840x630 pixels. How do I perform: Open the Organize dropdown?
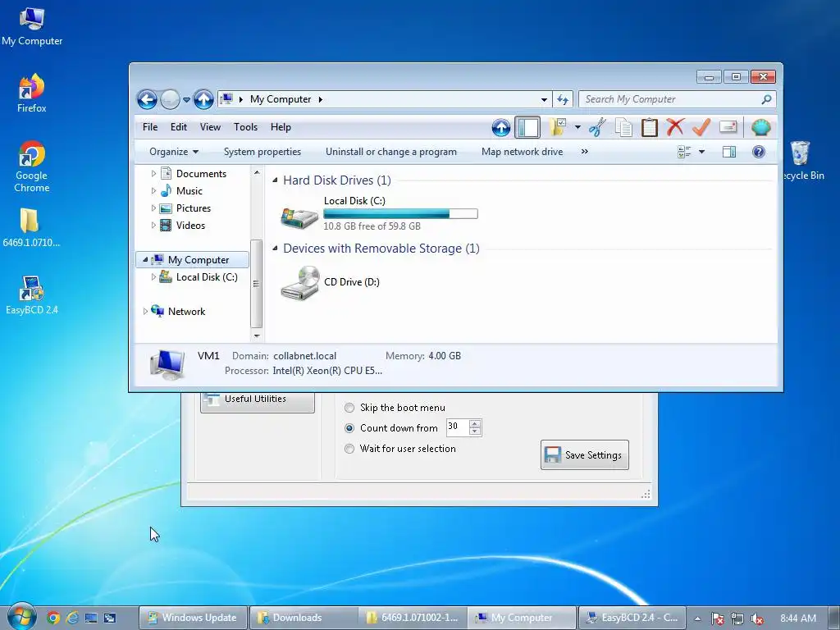tap(174, 152)
